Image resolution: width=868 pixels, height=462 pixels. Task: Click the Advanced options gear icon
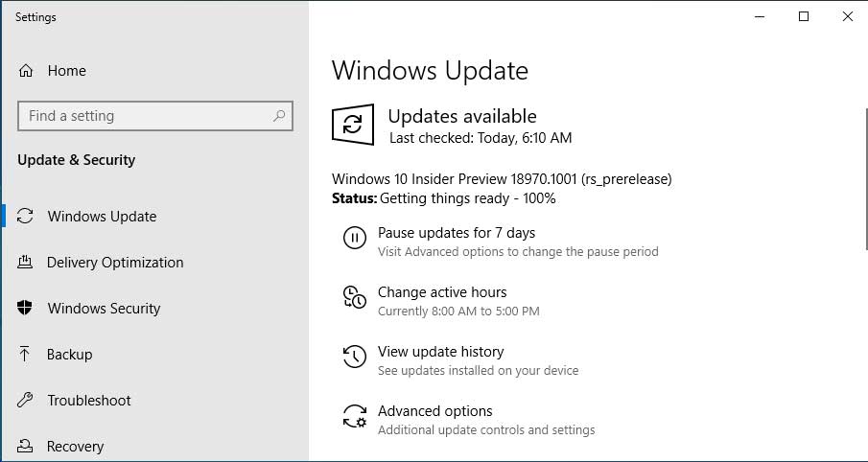click(x=354, y=416)
